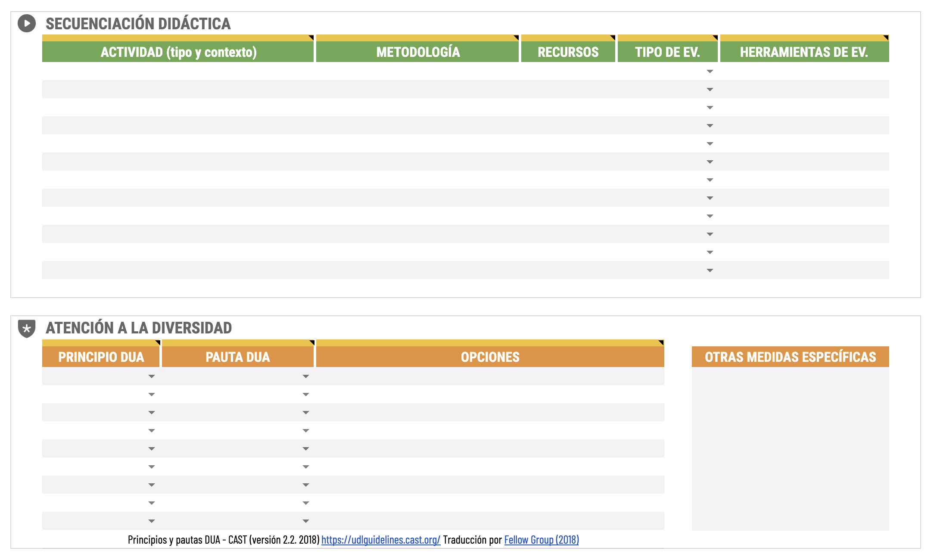Open first TIPO DE EV. row dropdown
Viewport: 934px width, 560px height.
[x=710, y=72]
